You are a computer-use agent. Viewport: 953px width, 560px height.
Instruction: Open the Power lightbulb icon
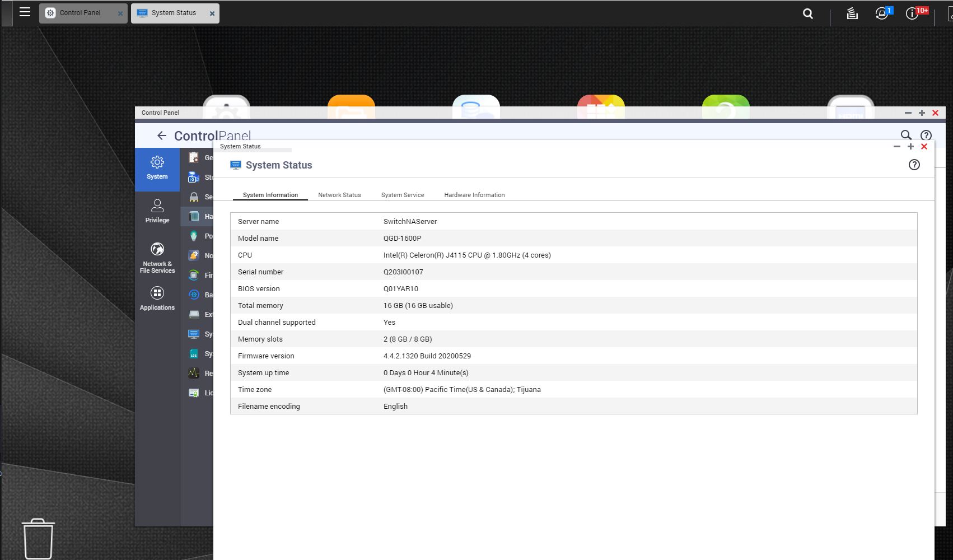(194, 236)
